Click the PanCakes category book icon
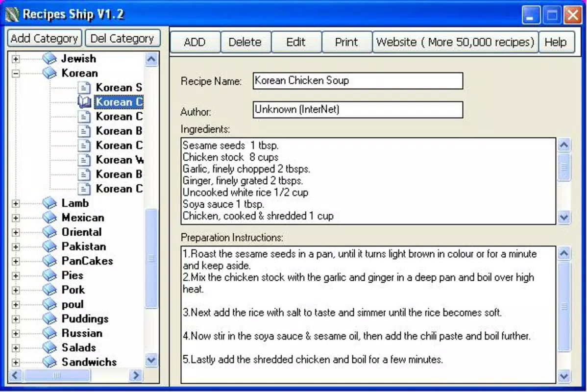 (x=49, y=261)
